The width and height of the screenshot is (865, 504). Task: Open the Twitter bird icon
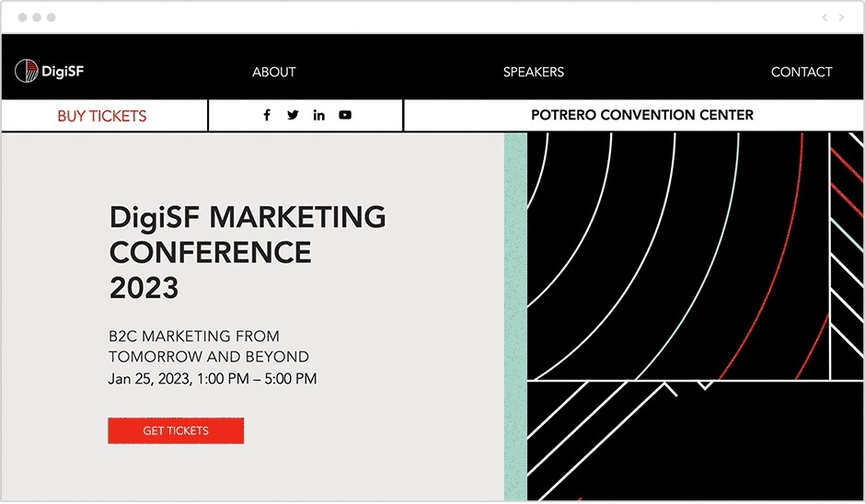point(293,115)
